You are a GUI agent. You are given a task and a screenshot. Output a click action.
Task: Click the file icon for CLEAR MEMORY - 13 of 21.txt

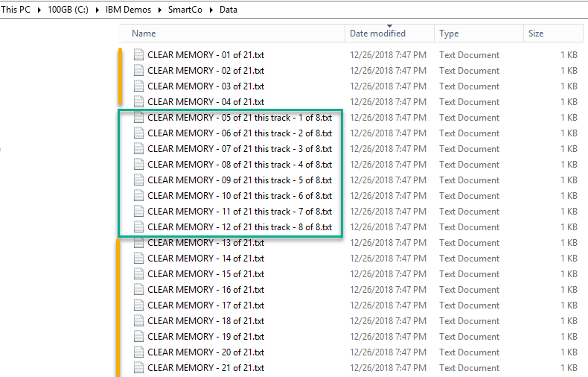138,243
